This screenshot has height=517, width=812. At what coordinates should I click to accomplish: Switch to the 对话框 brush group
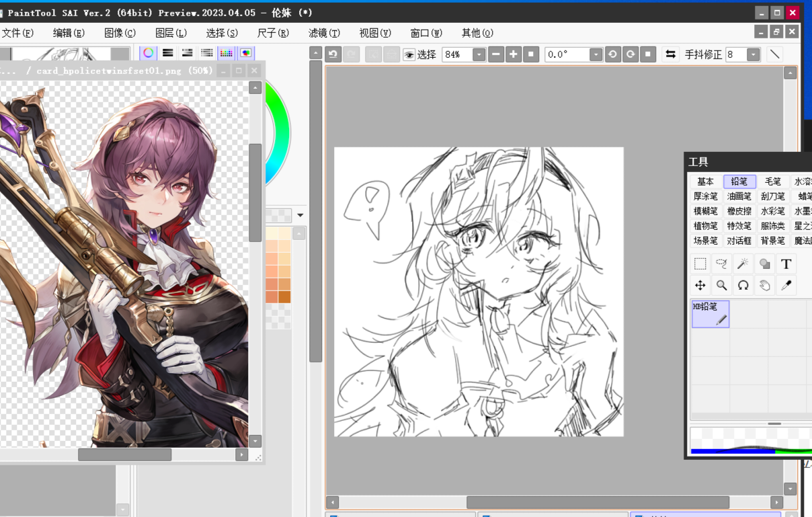point(739,241)
